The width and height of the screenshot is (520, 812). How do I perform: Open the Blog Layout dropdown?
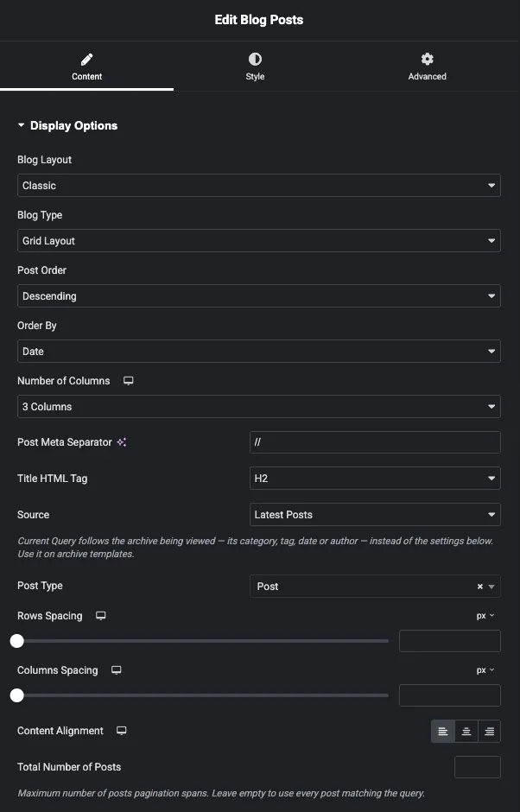click(x=259, y=186)
